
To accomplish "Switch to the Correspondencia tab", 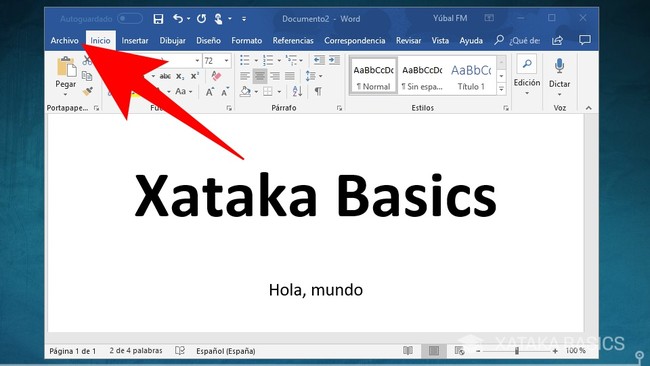I will pyautogui.click(x=354, y=41).
